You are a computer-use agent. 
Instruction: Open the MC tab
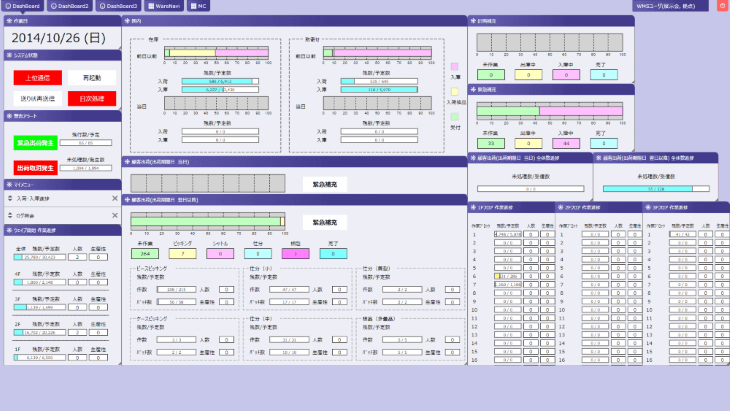[199, 6]
